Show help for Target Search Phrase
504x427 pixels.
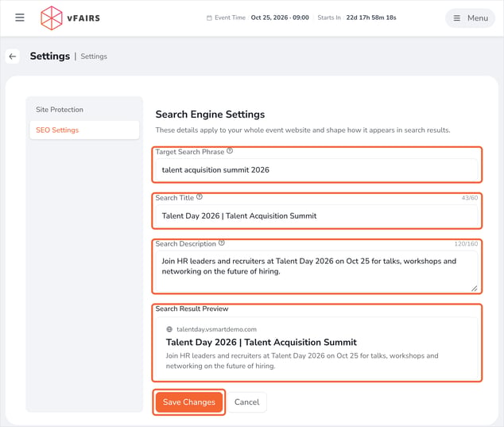tap(230, 151)
